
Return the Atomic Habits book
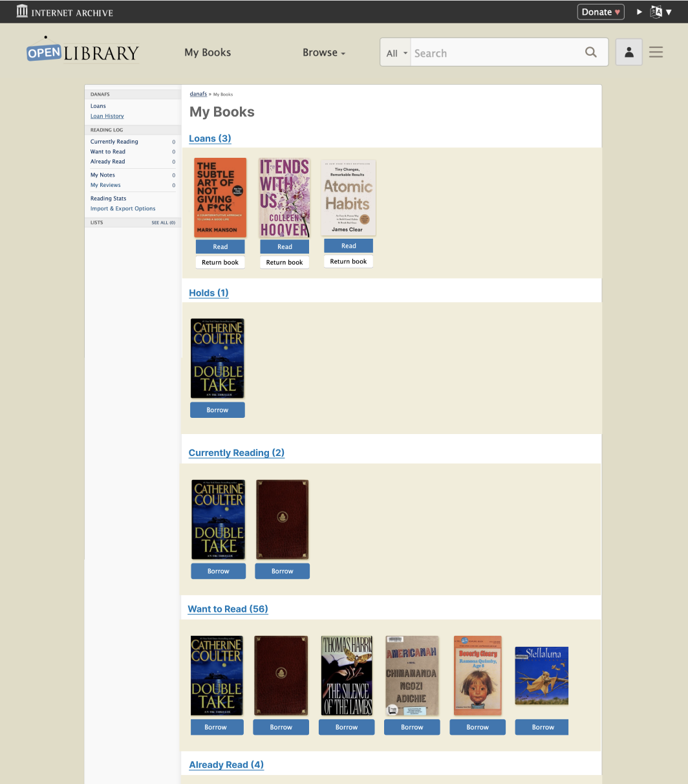coord(349,261)
